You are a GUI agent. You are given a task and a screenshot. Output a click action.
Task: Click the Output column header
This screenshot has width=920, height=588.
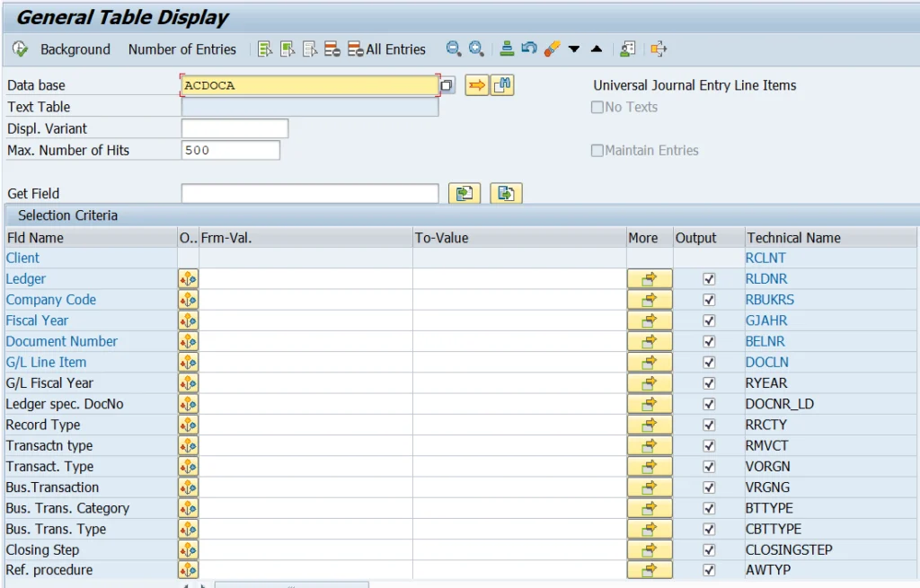click(709, 237)
